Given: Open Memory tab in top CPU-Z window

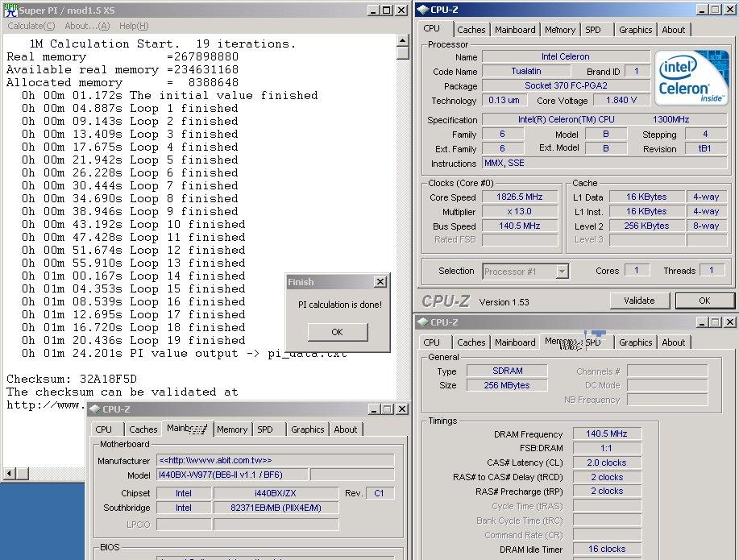Looking at the screenshot, I should [x=560, y=30].
